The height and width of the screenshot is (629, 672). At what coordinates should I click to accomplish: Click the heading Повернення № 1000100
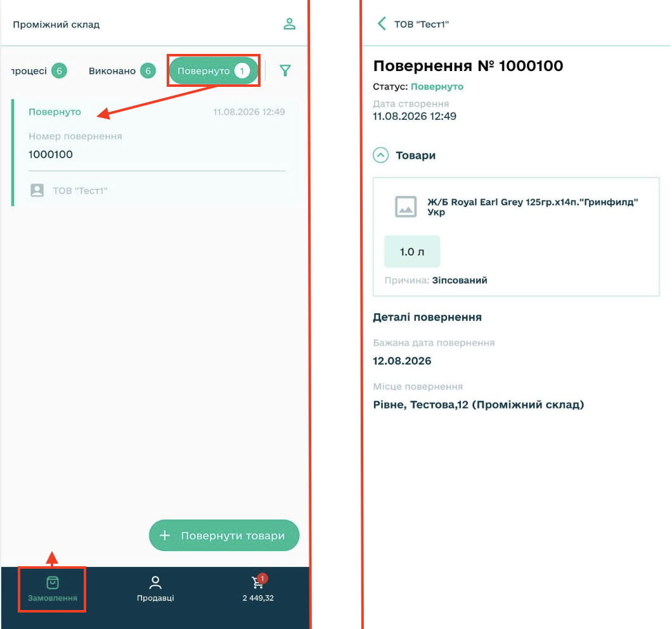pyautogui.click(x=468, y=65)
